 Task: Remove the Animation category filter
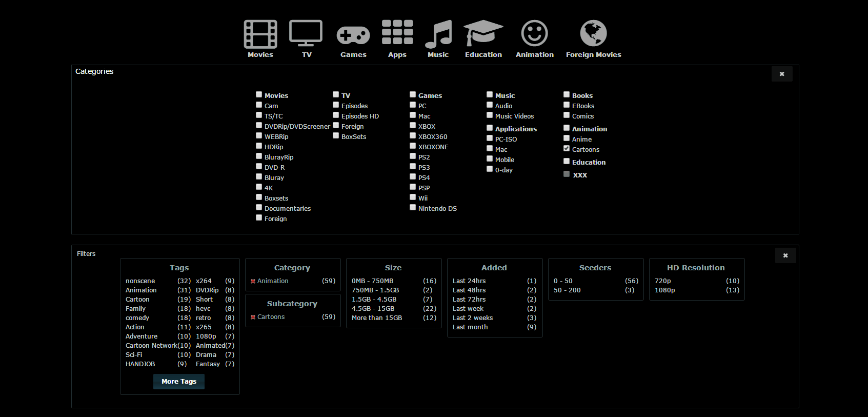(x=253, y=281)
